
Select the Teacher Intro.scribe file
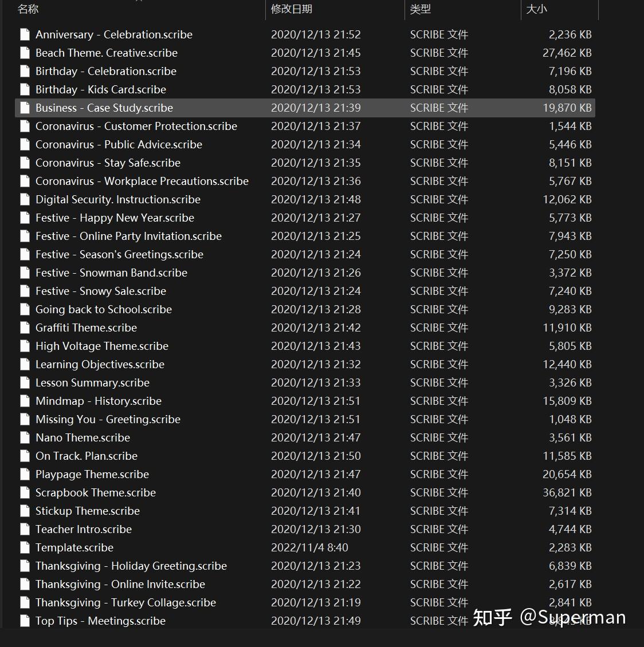click(84, 529)
